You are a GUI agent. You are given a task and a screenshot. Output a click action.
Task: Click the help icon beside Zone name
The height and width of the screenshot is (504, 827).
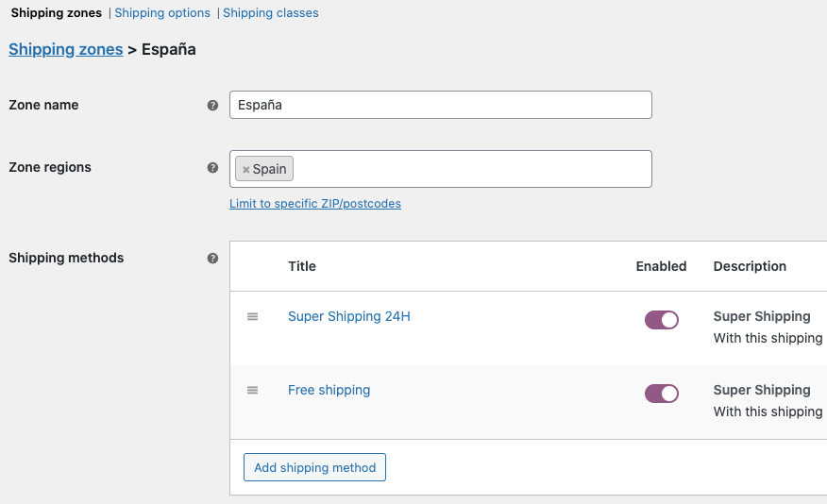(212, 106)
